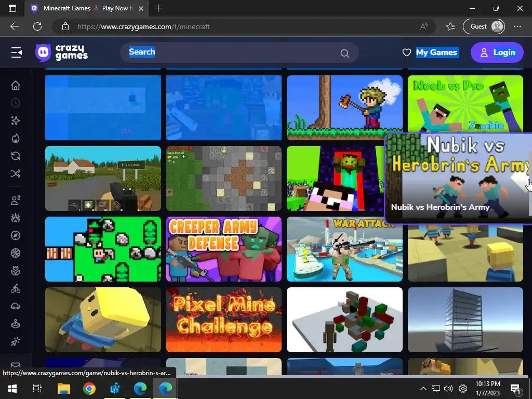Image resolution: width=532 pixels, height=399 pixels.
Task: Open the envelope icon at sidebar bottom
Action: [x=16, y=365]
